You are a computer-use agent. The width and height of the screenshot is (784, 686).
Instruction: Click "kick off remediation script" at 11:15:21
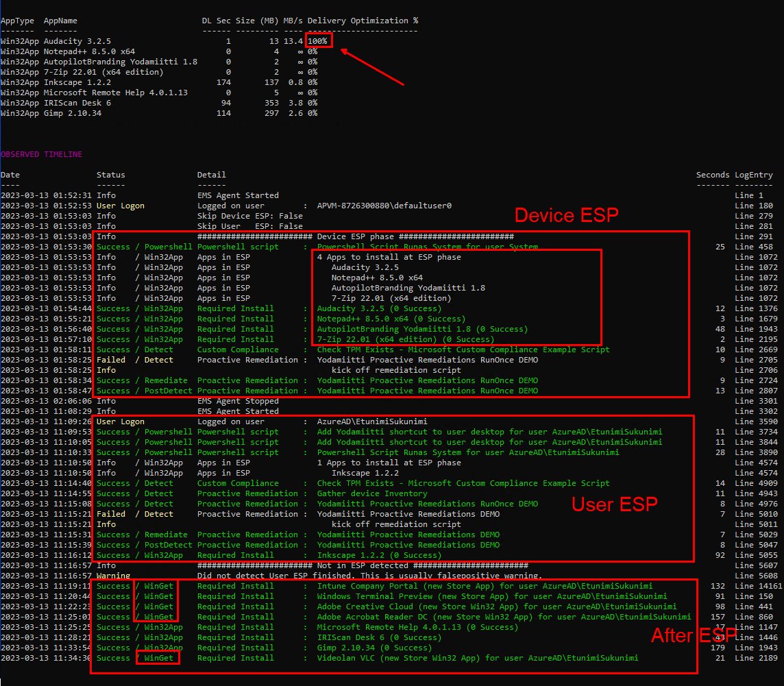(396, 524)
